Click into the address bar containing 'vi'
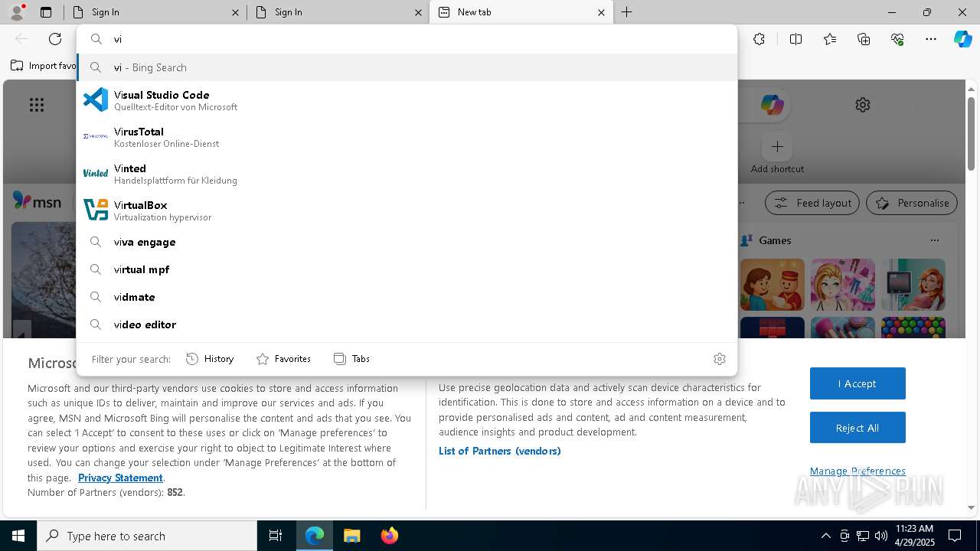Viewport: 980px width, 551px height. pos(407,39)
